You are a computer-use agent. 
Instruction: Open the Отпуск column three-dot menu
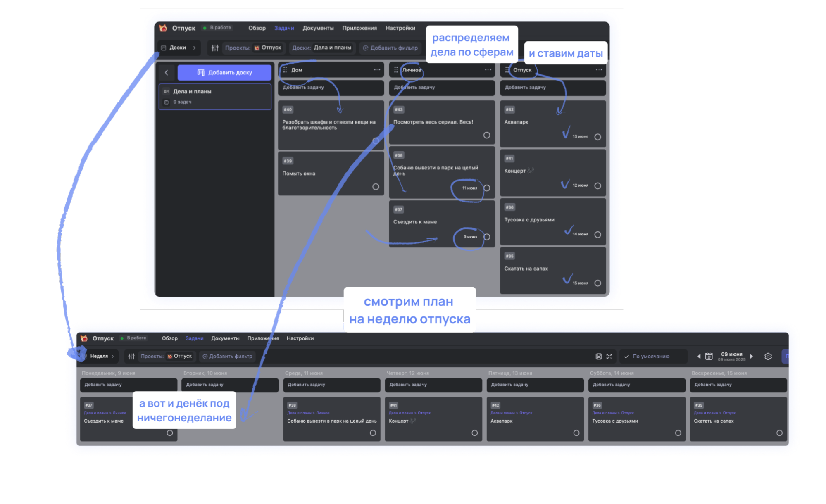599,70
